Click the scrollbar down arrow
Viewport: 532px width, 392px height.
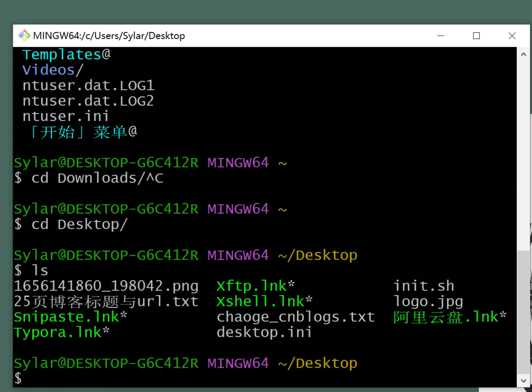click(x=524, y=380)
